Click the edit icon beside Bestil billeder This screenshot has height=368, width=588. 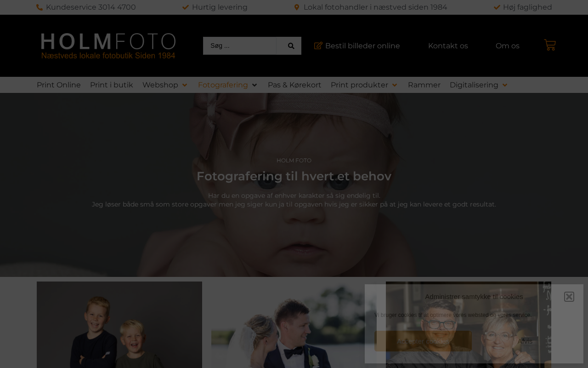tap(318, 46)
